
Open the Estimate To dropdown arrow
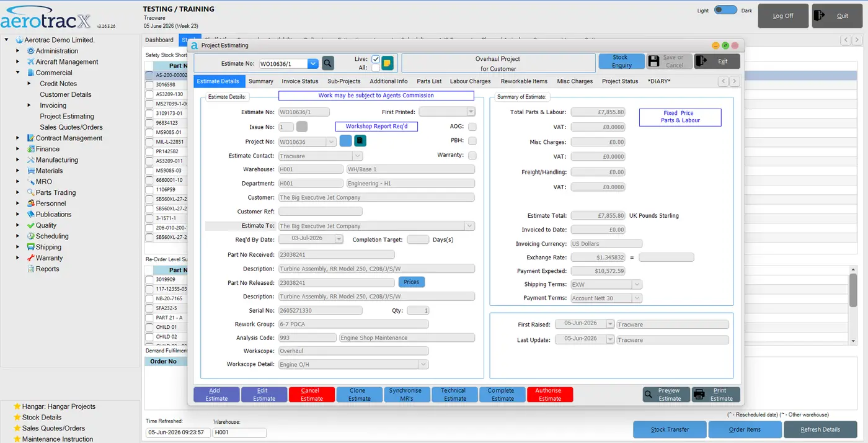(470, 226)
